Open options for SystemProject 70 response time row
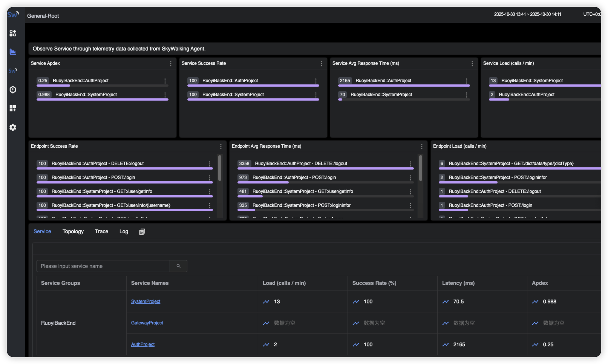Viewport: 608px width, 364px height. (467, 95)
